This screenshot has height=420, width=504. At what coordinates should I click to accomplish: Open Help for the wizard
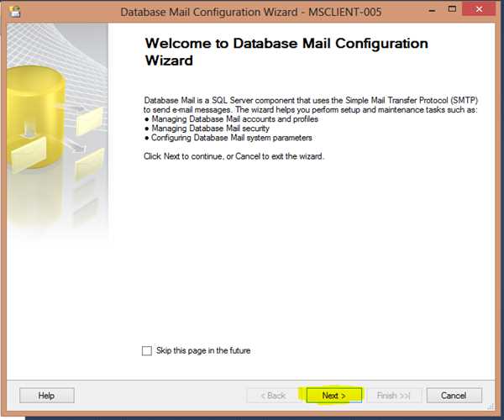point(46,395)
